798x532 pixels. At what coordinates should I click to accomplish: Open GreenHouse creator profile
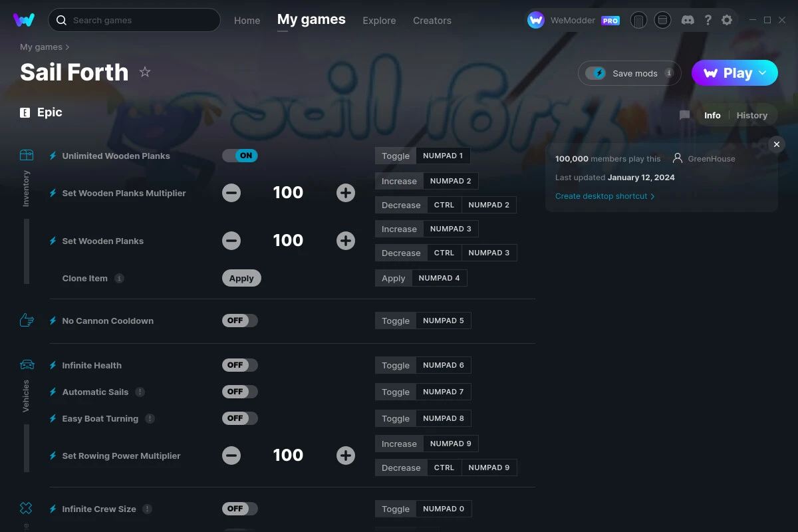pyautogui.click(x=712, y=159)
